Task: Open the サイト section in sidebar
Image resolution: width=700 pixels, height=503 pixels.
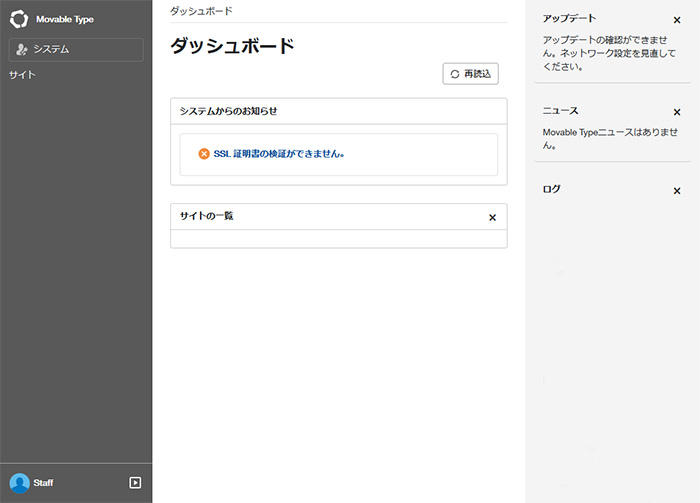Action: (x=22, y=75)
